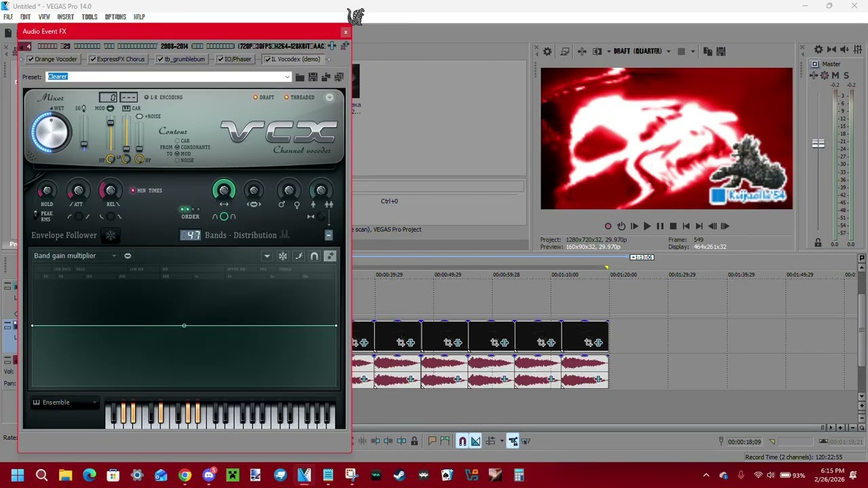Open the Band gain multiplier dropdown

pyautogui.click(x=114, y=256)
